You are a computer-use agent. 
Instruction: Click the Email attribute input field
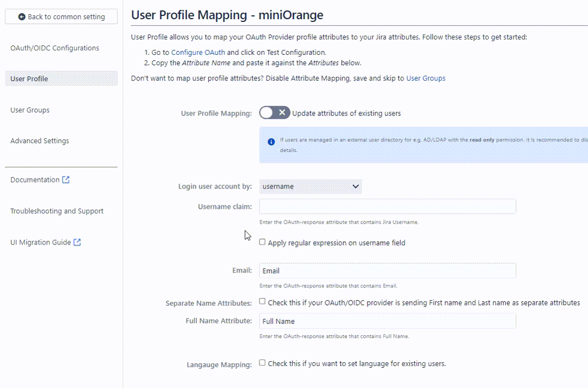(388, 271)
